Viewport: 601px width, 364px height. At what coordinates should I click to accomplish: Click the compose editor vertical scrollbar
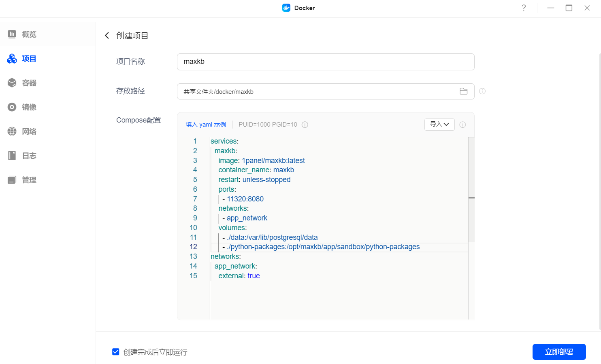[x=471, y=190]
